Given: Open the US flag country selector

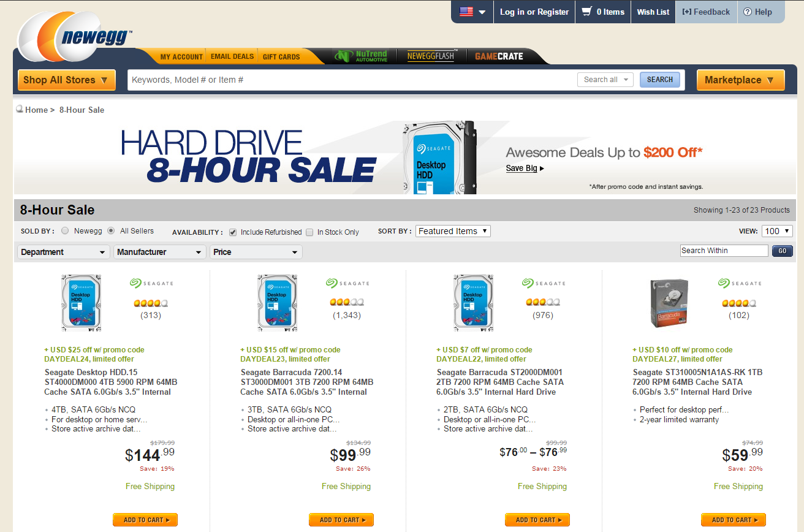Looking at the screenshot, I should [x=472, y=12].
